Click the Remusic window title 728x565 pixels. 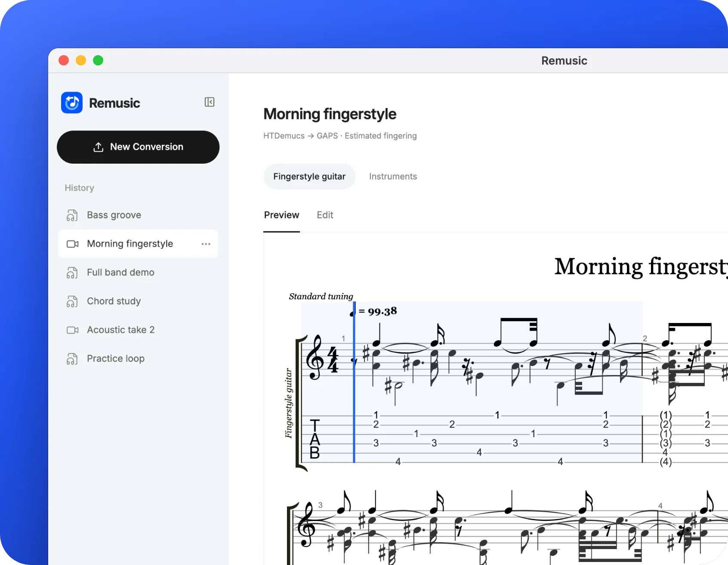point(564,61)
